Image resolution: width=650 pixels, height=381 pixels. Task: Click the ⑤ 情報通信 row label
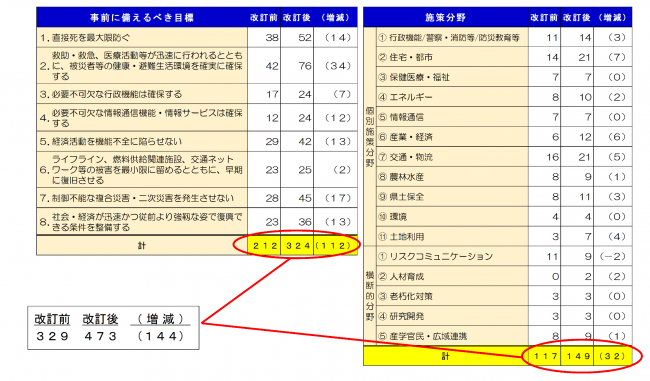(452, 117)
